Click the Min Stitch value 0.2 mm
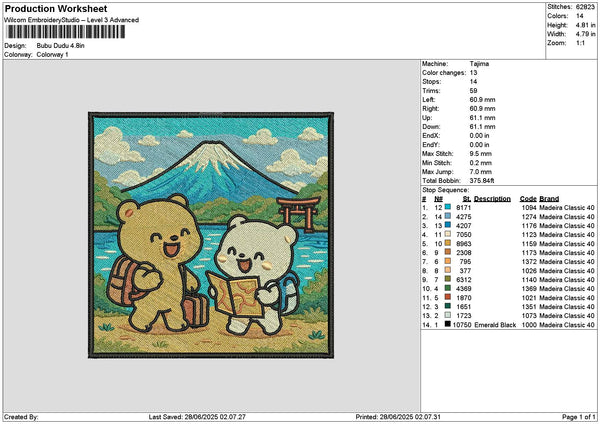600x424 pixels. pos(481,163)
